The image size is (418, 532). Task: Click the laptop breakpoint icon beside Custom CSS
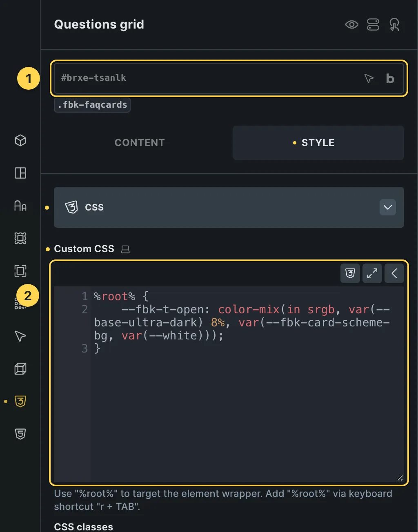pos(125,249)
